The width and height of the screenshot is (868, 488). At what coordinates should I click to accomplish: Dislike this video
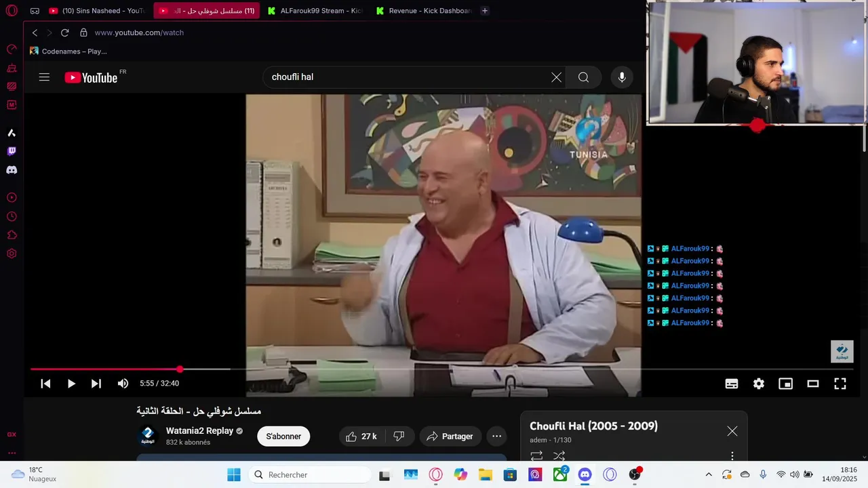click(399, 436)
